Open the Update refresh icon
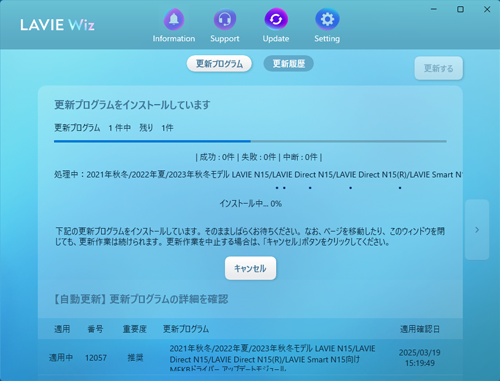 pyautogui.click(x=276, y=20)
